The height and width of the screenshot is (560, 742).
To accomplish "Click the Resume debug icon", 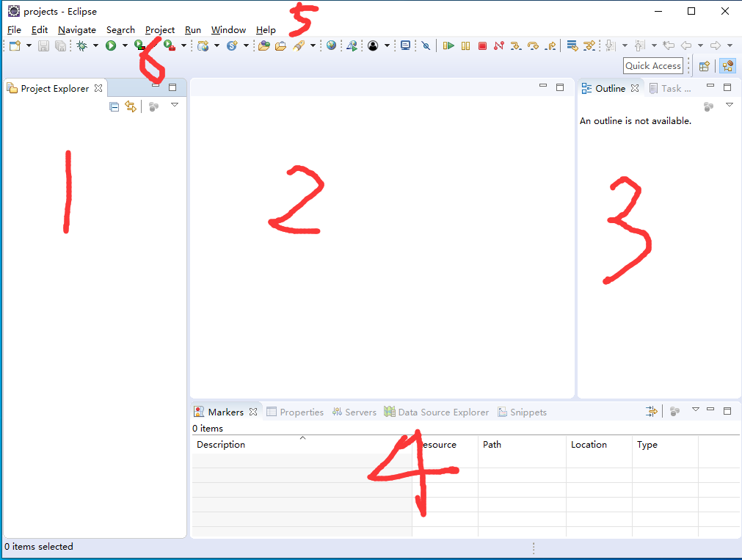I will pyautogui.click(x=448, y=46).
